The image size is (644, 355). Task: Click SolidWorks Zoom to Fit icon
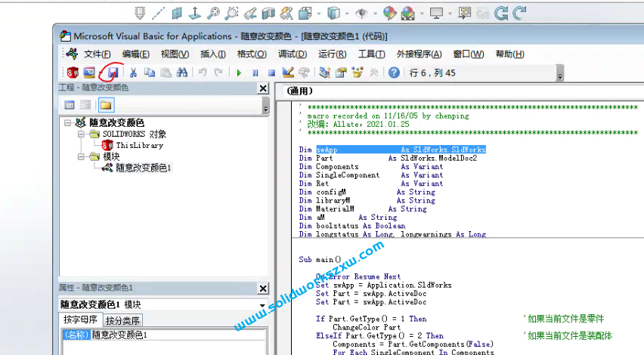[x=214, y=13]
